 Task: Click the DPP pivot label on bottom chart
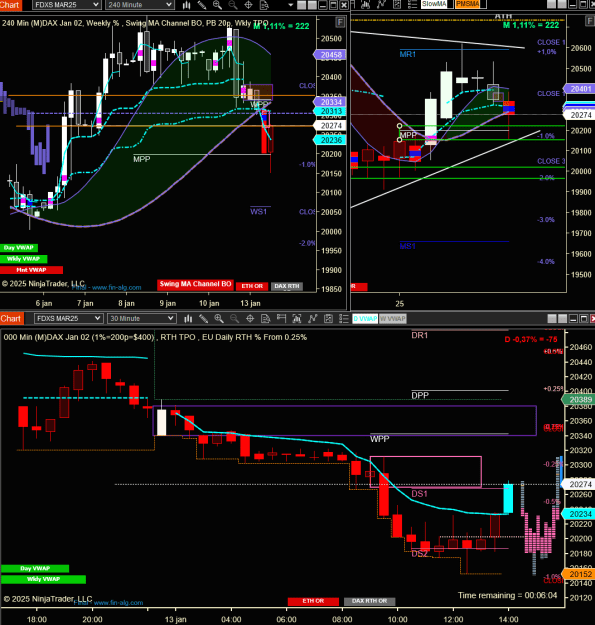(x=420, y=395)
